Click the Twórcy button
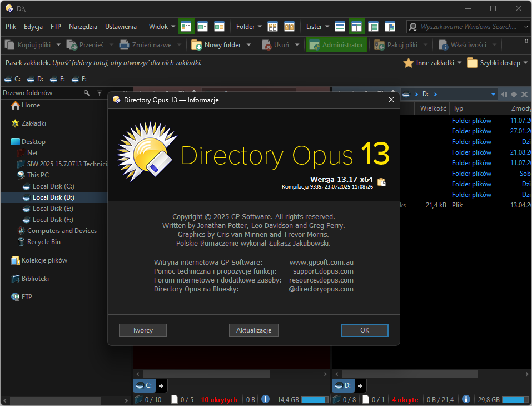The image size is (532, 406). click(x=142, y=330)
